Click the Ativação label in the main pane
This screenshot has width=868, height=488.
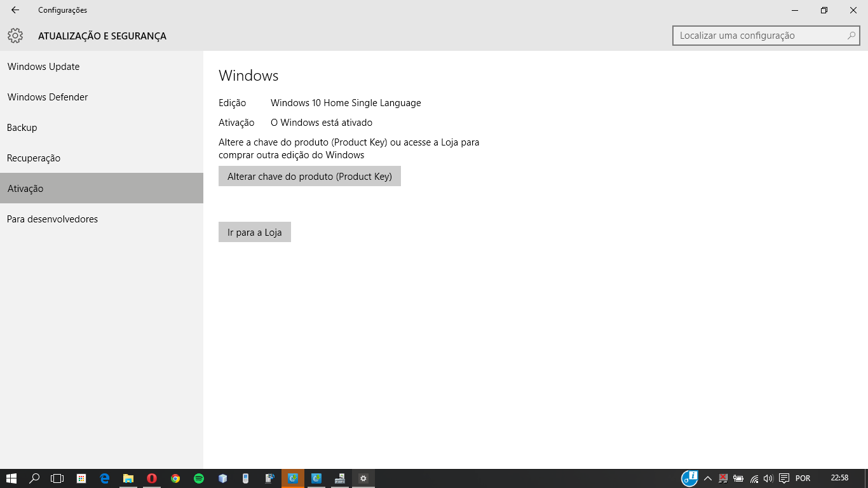pos(236,123)
